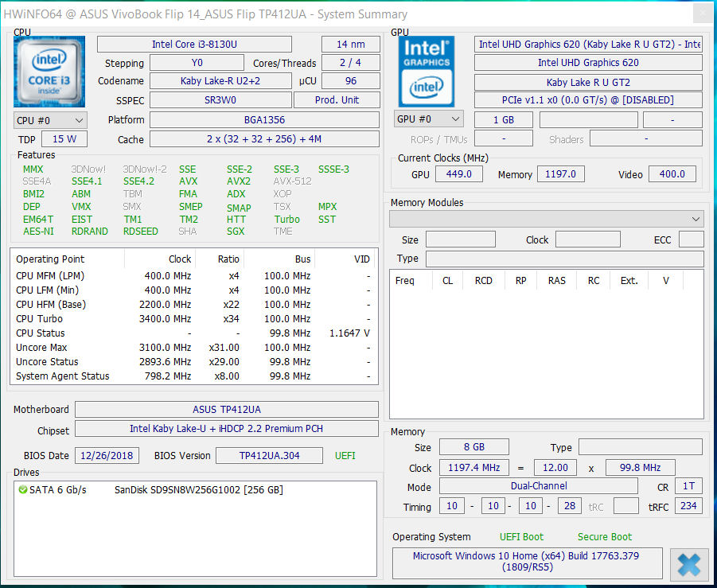Expand the Memory Modules dropdown list

click(547, 219)
